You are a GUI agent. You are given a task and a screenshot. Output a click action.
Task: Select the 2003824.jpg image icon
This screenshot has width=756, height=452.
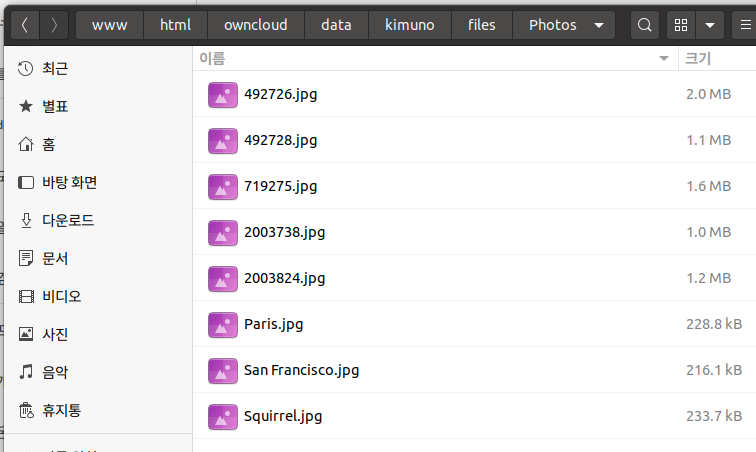(x=223, y=279)
